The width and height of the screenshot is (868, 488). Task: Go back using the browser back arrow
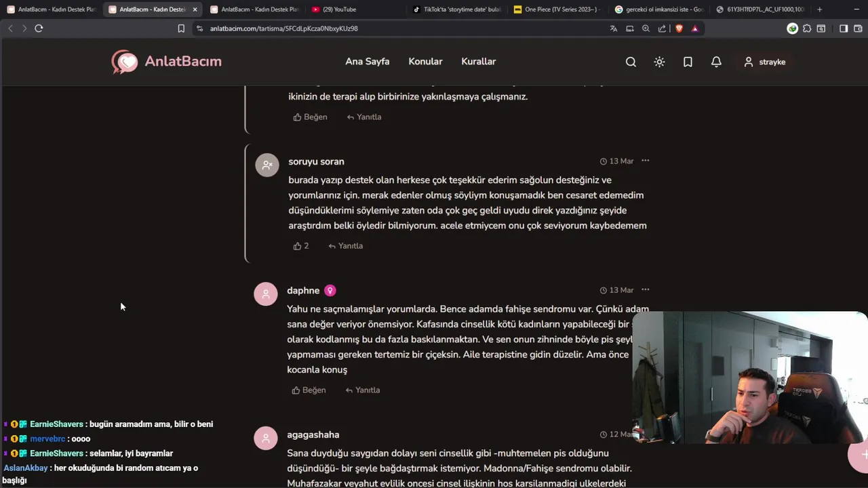(10, 28)
